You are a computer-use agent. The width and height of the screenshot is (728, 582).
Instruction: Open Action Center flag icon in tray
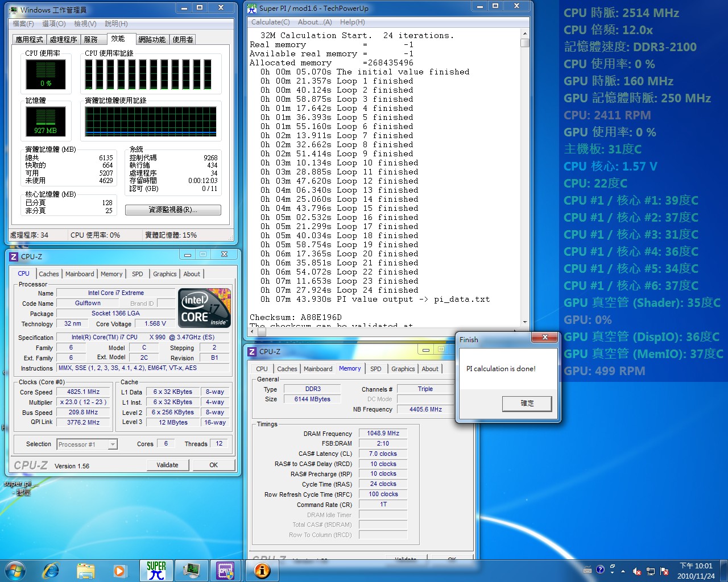664,571
